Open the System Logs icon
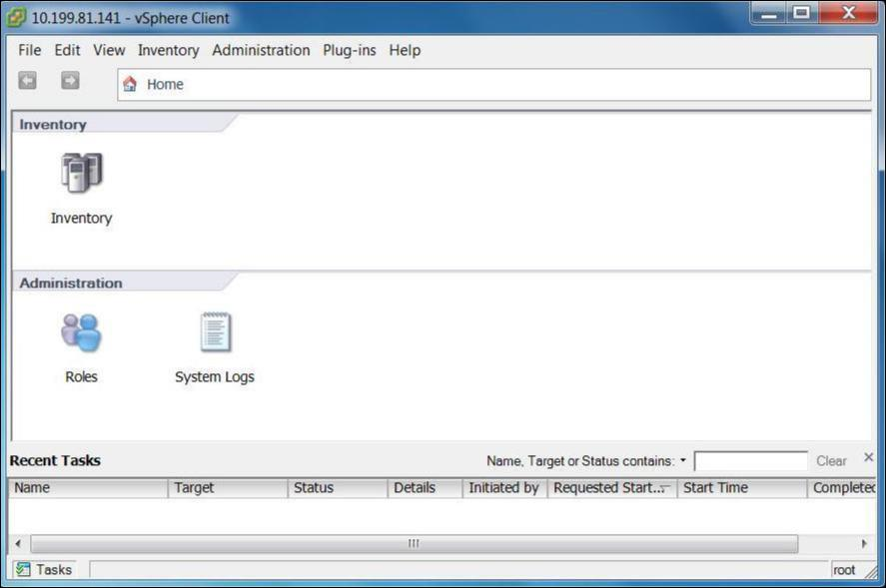The height and width of the screenshot is (588, 886). coord(216,332)
